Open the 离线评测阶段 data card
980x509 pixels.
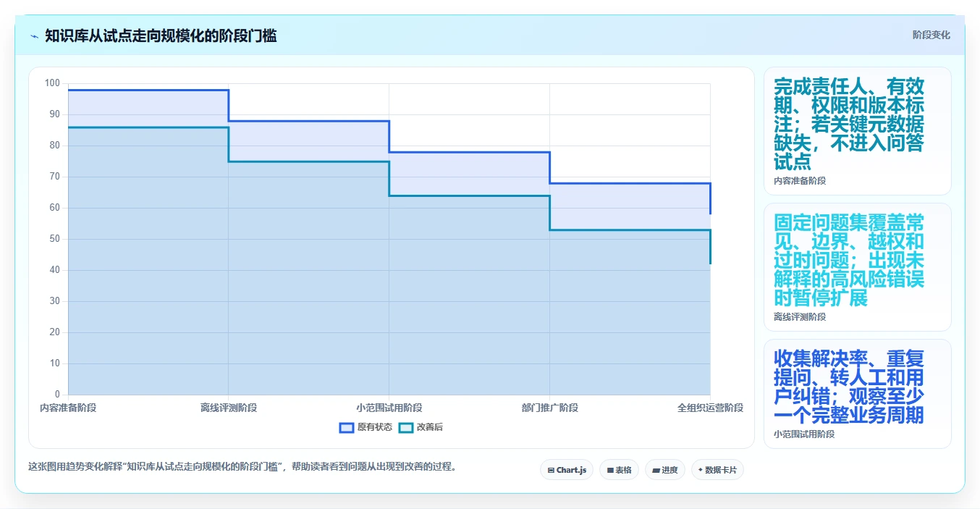(x=857, y=267)
